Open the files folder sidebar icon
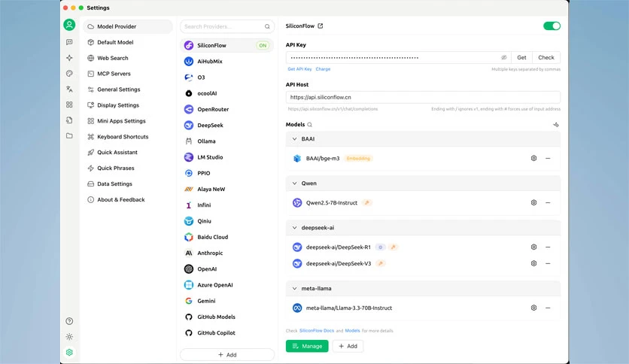This screenshot has width=629, height=364. [x=69, y=135]
